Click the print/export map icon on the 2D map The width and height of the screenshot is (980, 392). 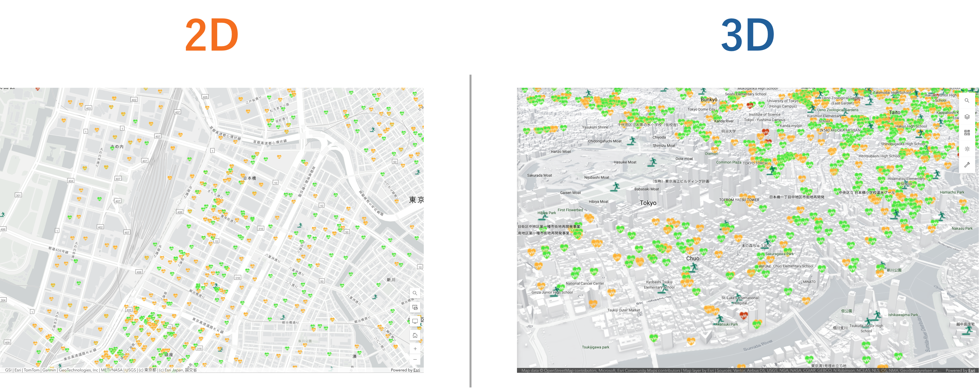tap(415, 307)
